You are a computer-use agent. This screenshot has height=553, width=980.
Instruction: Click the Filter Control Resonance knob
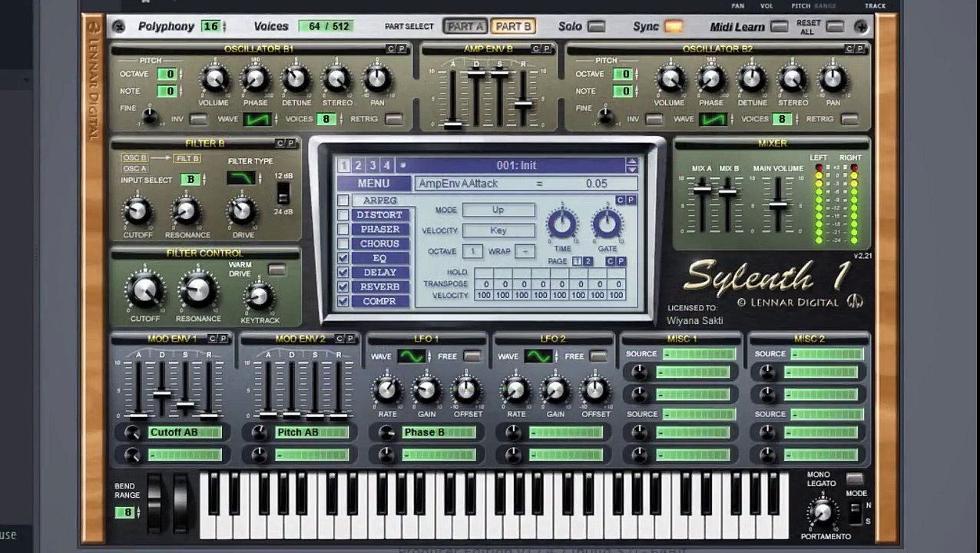click(197, 291)
